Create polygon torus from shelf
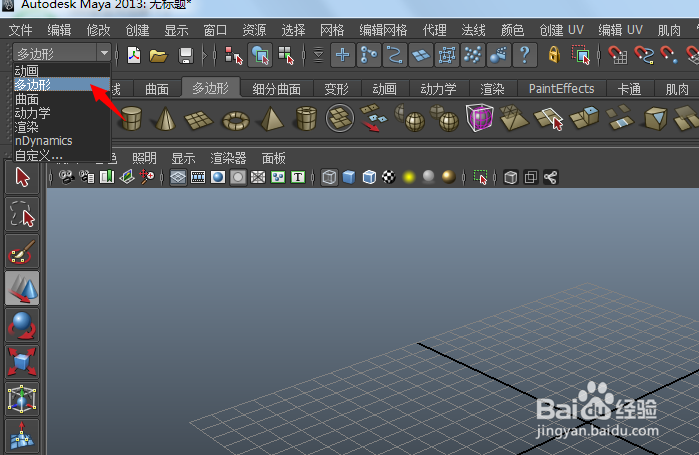The height and width of the screenshot is (455, 699). (x=235, y=120)
